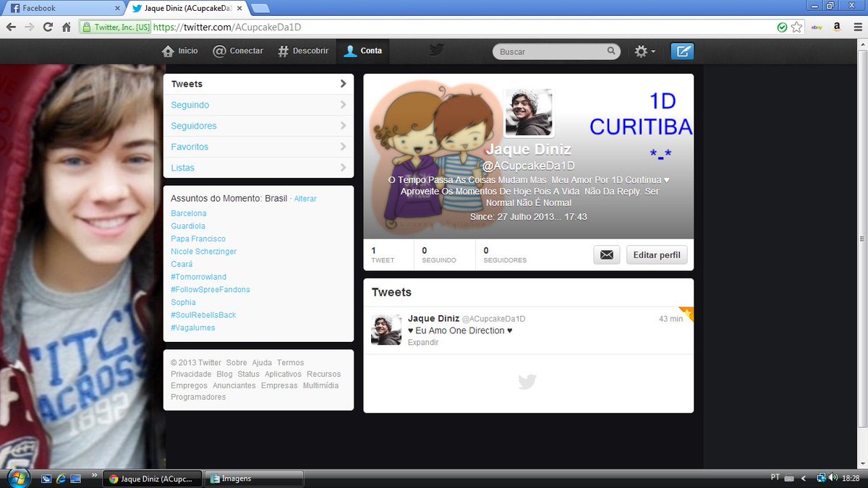Click Expandir on the tweet
Viewport: 868px width, 488px height.
click(423, 343)
